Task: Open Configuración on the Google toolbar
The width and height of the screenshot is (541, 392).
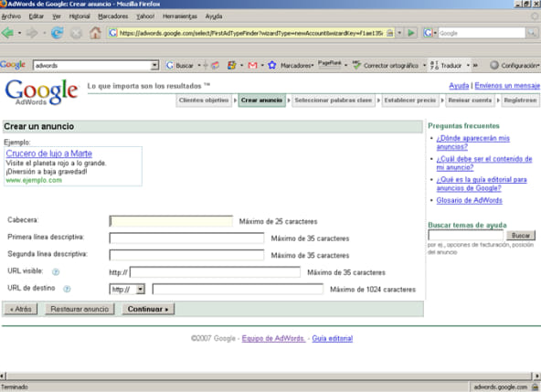Action: 514,65
